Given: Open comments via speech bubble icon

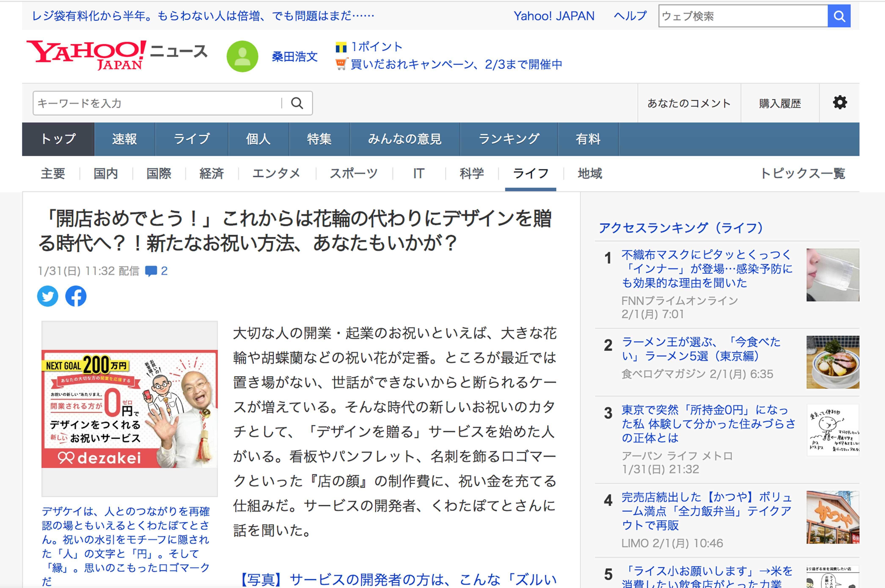Looking at the screenshot, I should click(151, 271).
